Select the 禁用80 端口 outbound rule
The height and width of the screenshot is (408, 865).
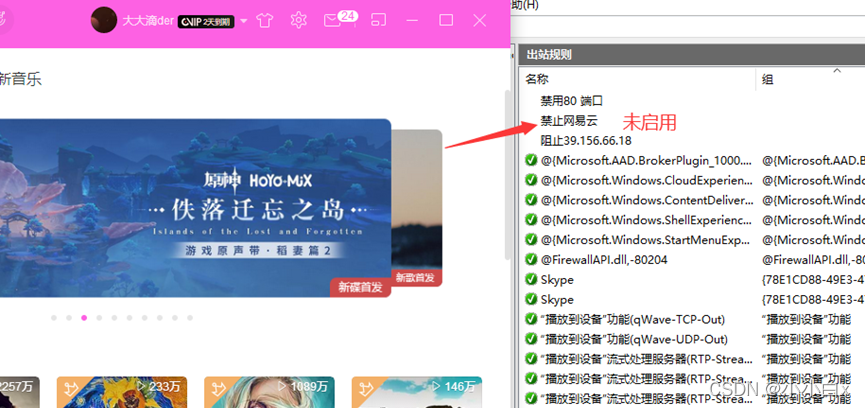point(572,101)
